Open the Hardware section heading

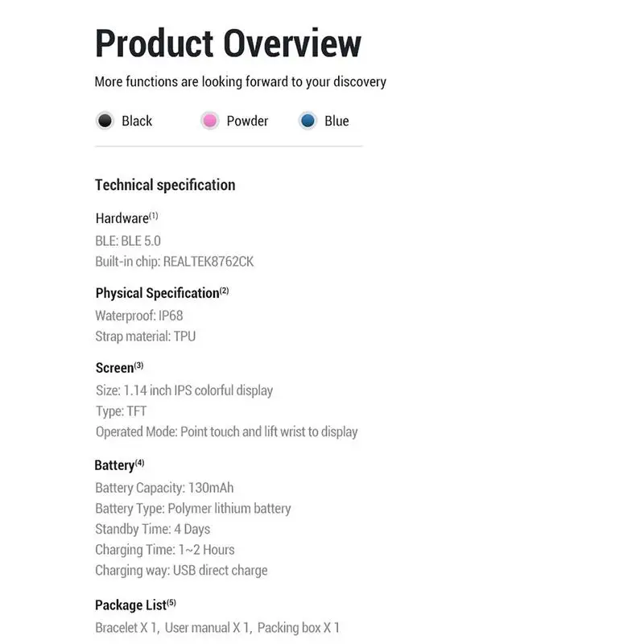coord(122,218)
